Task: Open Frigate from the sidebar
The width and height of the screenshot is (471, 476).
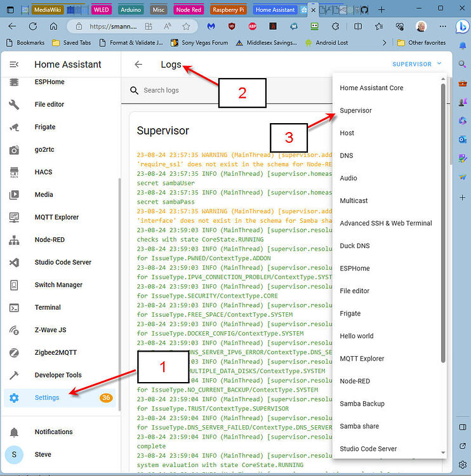Action: (44, 127)
